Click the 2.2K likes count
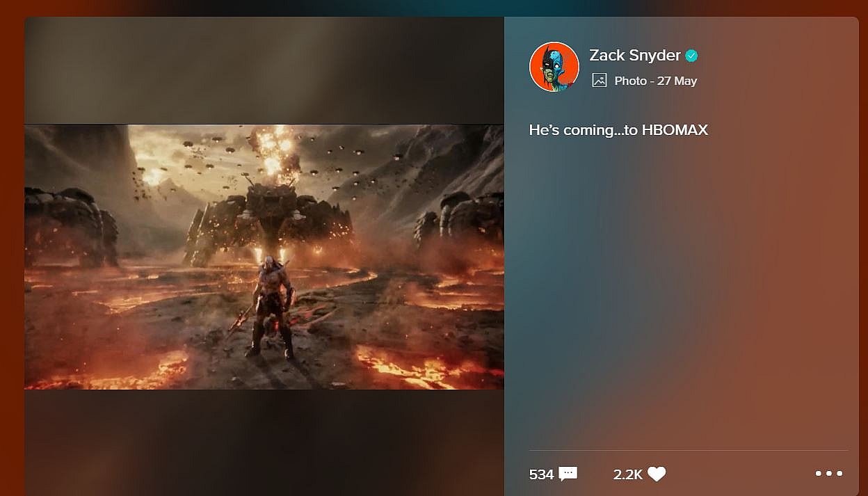 pos(627,474)
